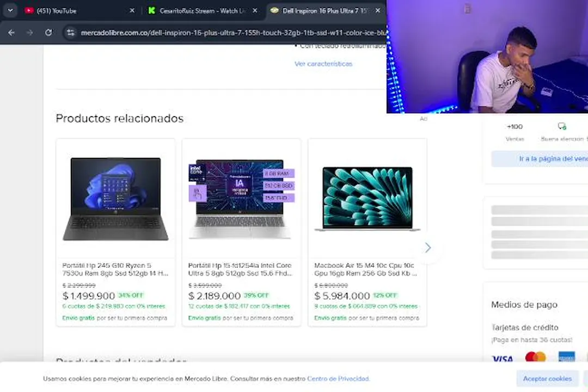Close the CesaritoRuiz Stream tab
This screenshot has width=588, height=392.
tap(255, 11)
